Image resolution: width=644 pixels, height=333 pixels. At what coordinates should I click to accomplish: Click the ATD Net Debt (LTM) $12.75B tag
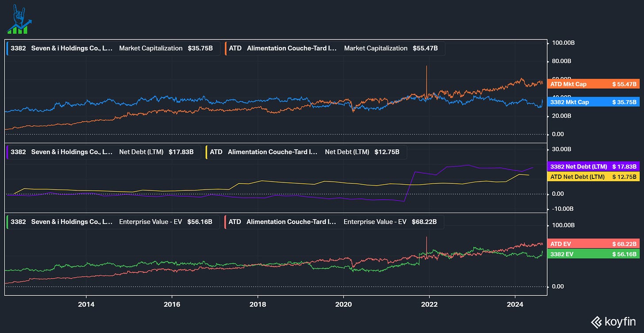[594, 177]
